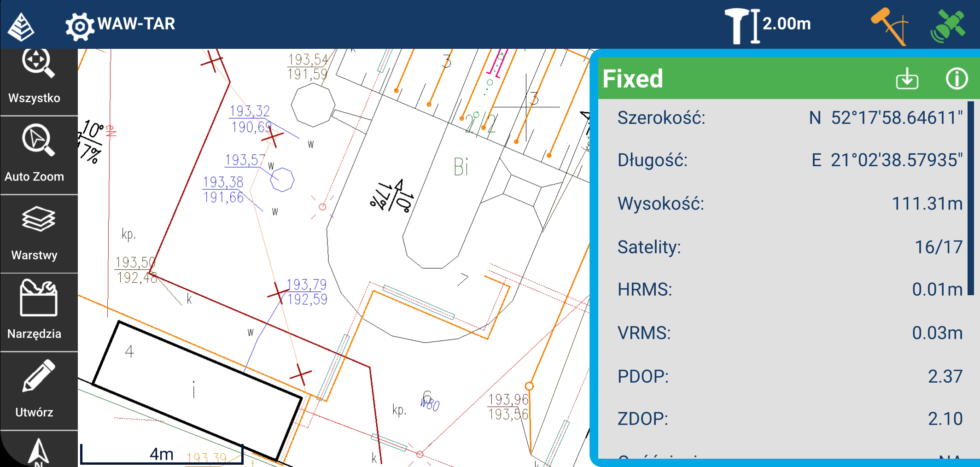Open the GNSS satellite connection status
Image resolution: width=980 pixels, height=467 pixels.
[948, 26]
